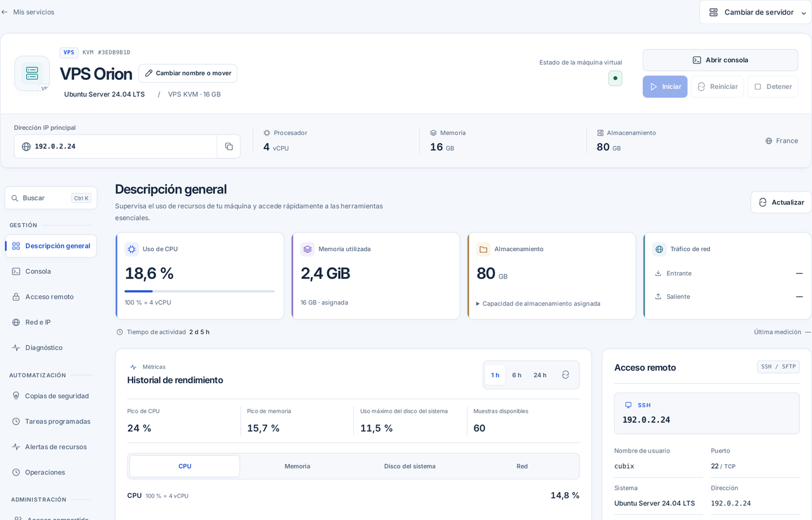
Task: Click the Actualizar button
Action: [781, 202]
